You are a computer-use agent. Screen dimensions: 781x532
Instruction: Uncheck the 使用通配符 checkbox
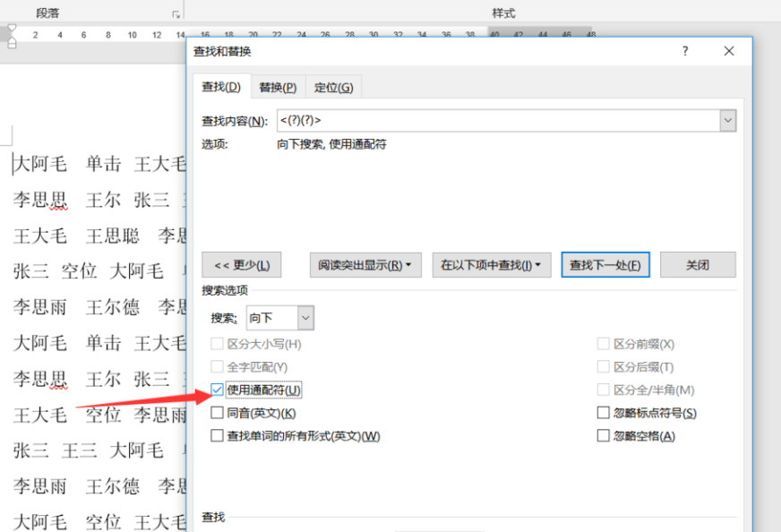point(217,390)
